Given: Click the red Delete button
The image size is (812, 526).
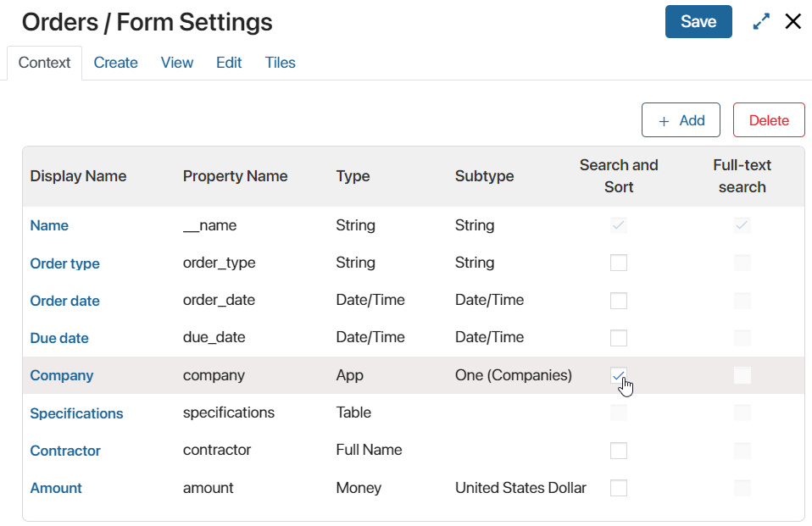Looking at the screenshot, I should click(769, 120).
